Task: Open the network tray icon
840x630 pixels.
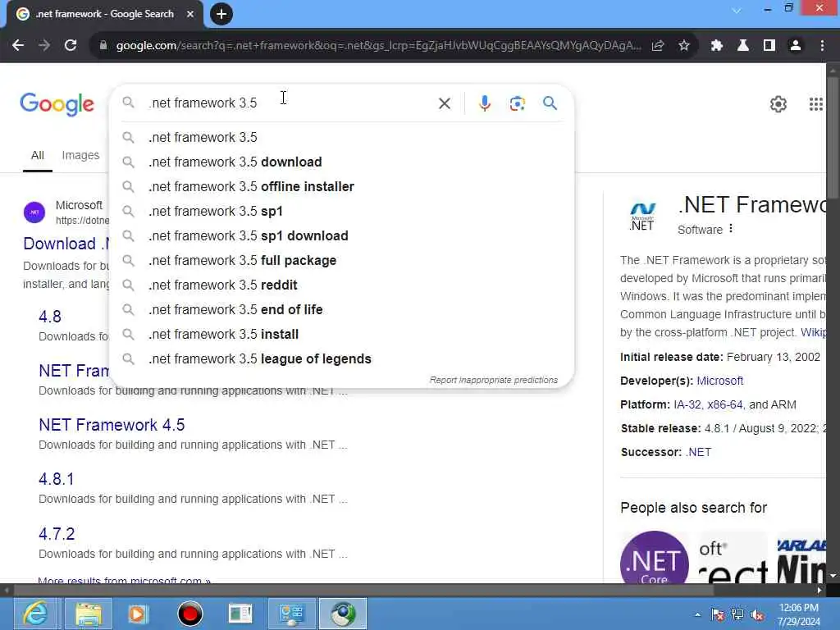Action: click(737, 614)
